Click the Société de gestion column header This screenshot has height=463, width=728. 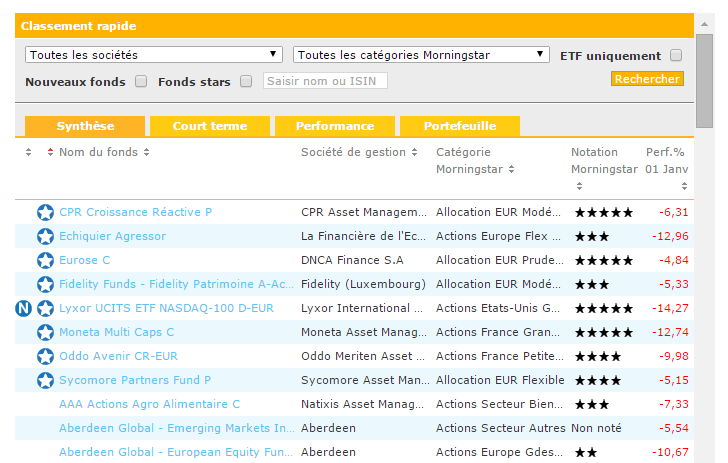point(353,152)
